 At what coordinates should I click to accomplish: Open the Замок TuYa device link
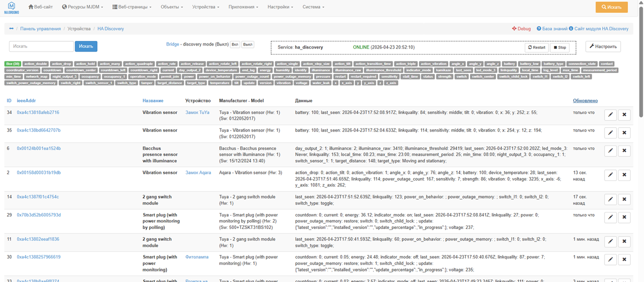tap(197, 112)
